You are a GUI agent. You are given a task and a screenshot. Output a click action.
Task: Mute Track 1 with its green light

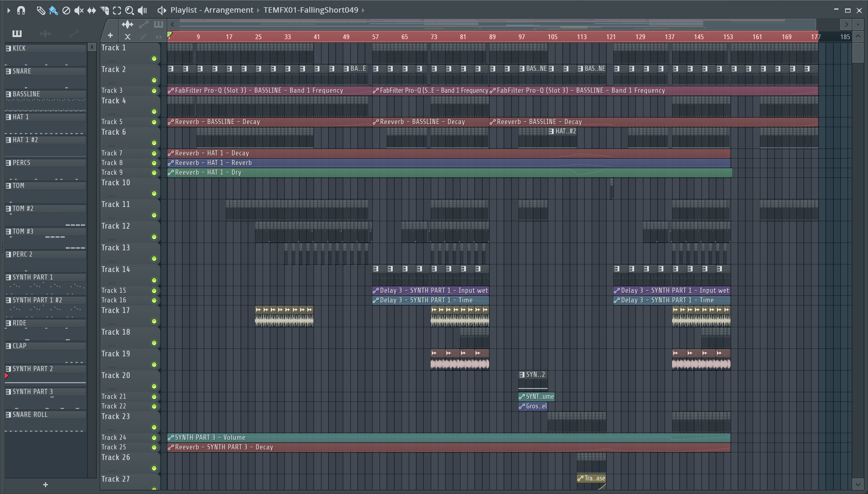tap(154, 59)
